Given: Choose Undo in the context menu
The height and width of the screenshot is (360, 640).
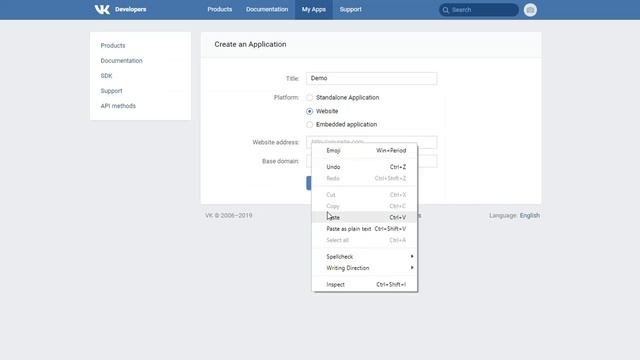Looking at the screenshot, I should [364, 167].
